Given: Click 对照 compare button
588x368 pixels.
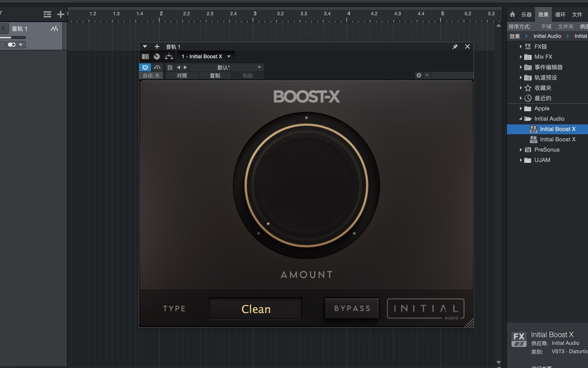Looking at the screenshot, I should click(182, 75).
